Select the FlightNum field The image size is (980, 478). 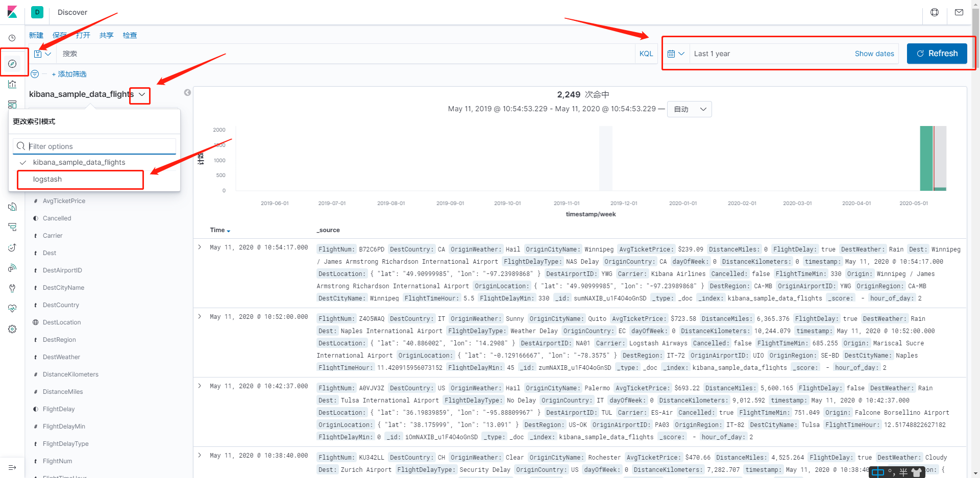(x=57, y=461)
